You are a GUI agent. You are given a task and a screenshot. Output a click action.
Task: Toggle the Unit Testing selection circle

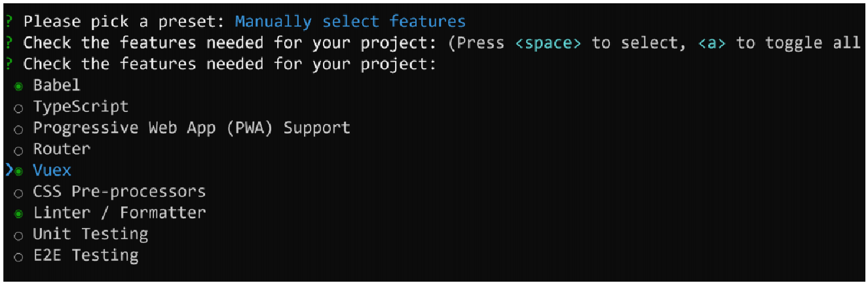point(18,236)
